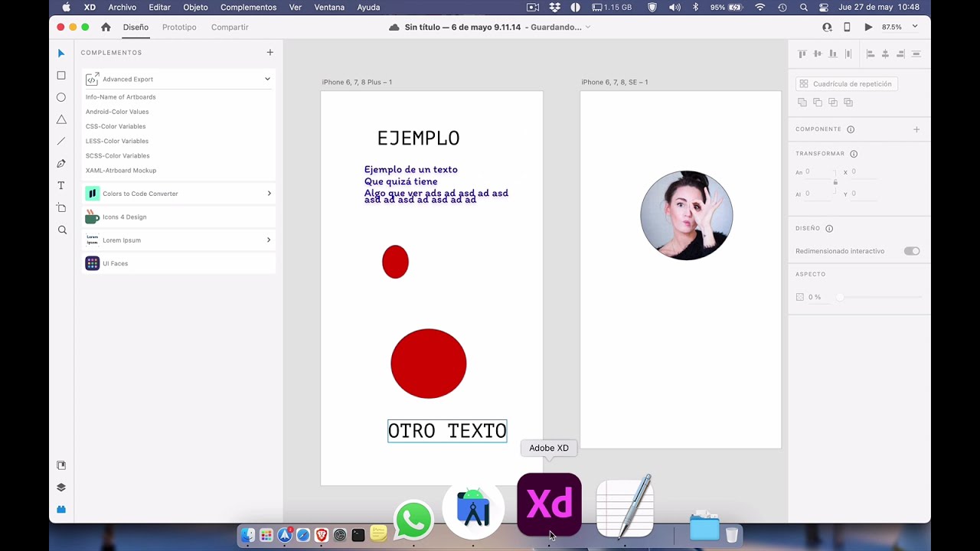Click align middle vertically icon

818,54
